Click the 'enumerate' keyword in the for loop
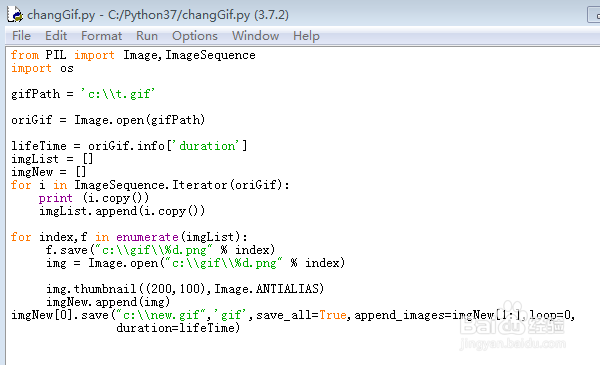Image resolution: width=600 pixels, height=365 pixels. click(x=147, y=237)
